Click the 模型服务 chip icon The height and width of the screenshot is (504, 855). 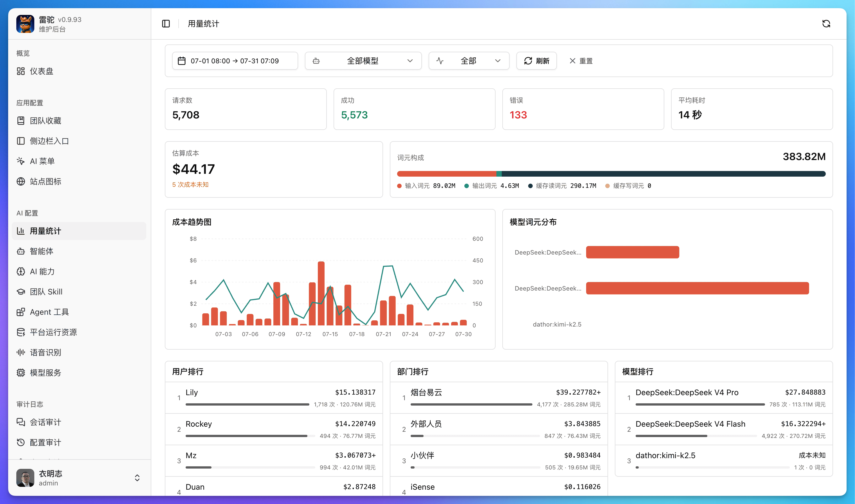21,373
